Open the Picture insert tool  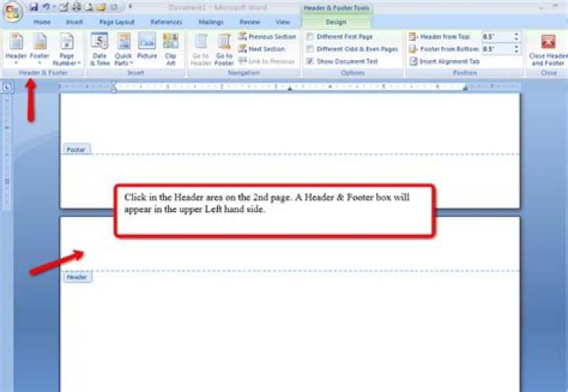point(147,49)
